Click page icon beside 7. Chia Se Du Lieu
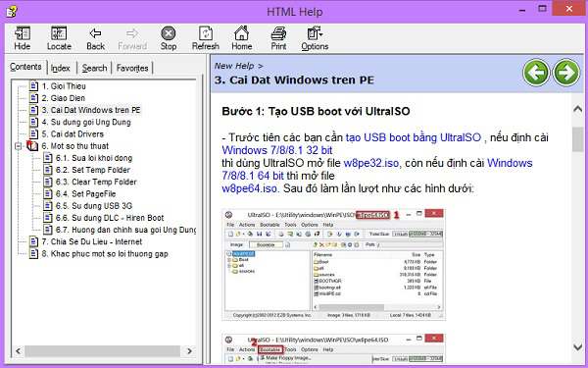Image resolution: width=588 pixels, height=368 pixels. 33,241
